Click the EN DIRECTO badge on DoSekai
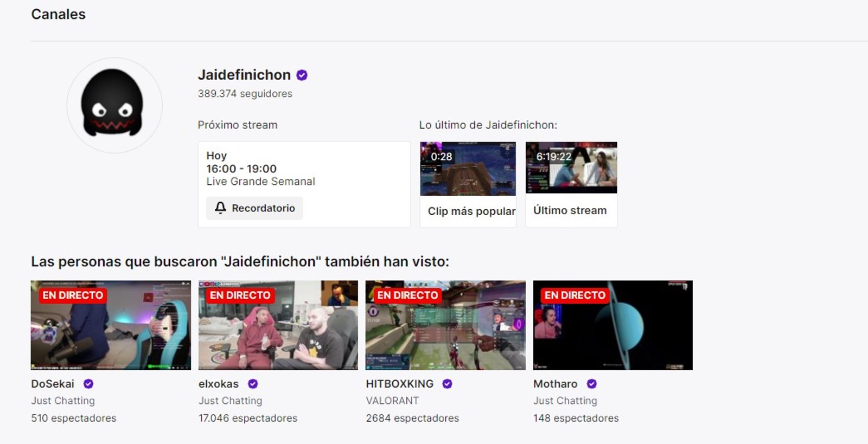Screen dimensions: 868x444 73,295
